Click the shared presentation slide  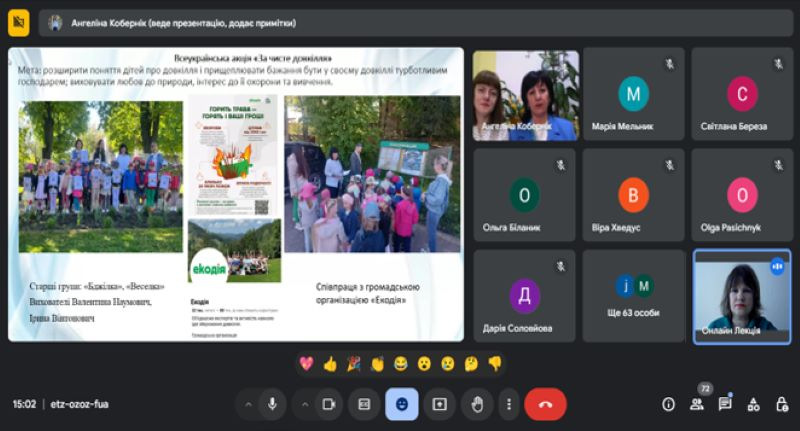tap(236, 194)
